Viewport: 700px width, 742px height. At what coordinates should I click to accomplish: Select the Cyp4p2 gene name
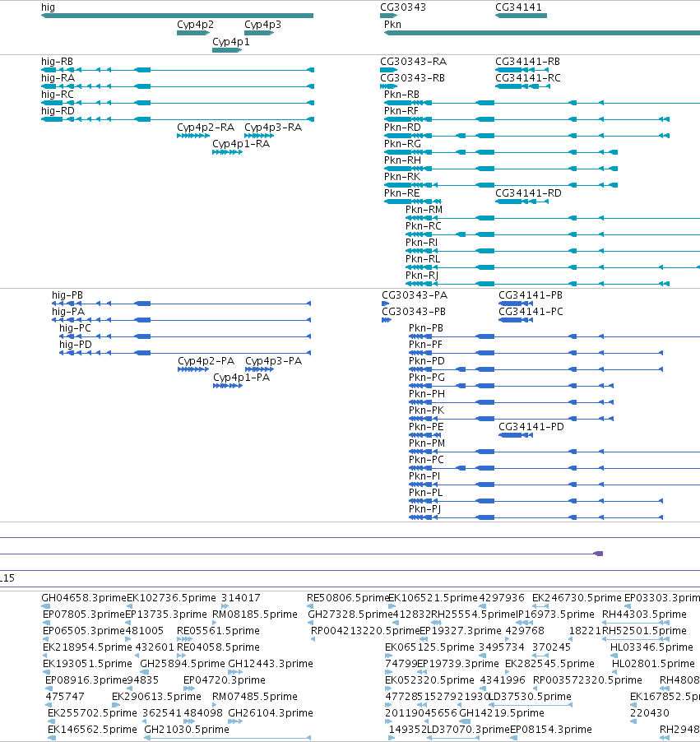click(x=195, y=25)
